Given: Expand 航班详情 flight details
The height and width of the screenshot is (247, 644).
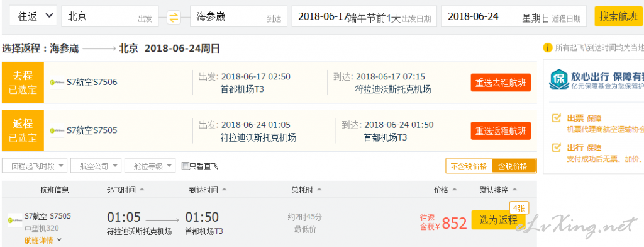Looking at the screenshot, I should click(43, 241).
